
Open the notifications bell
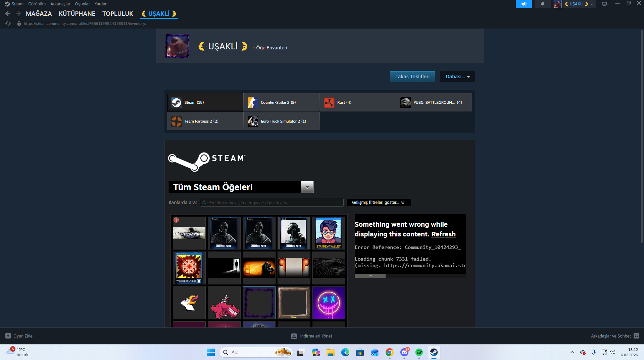(x=542, y=4)
